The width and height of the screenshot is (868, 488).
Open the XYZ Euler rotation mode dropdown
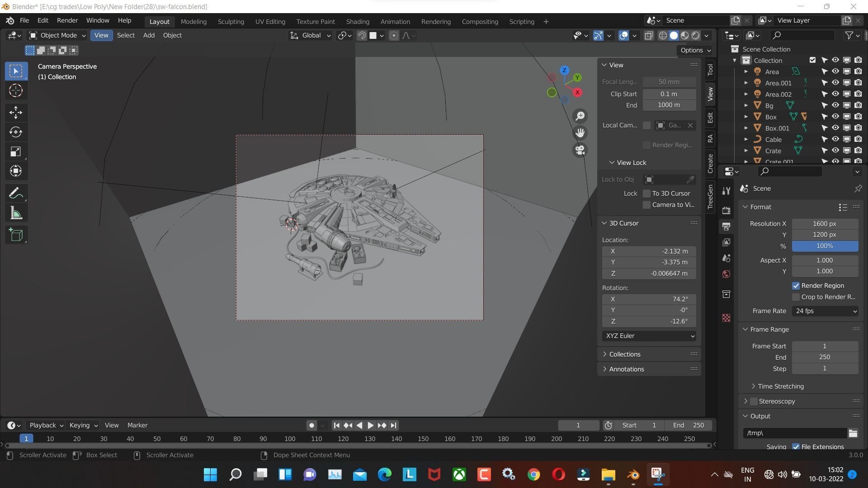pyautogui.click(x=649, y=336)
